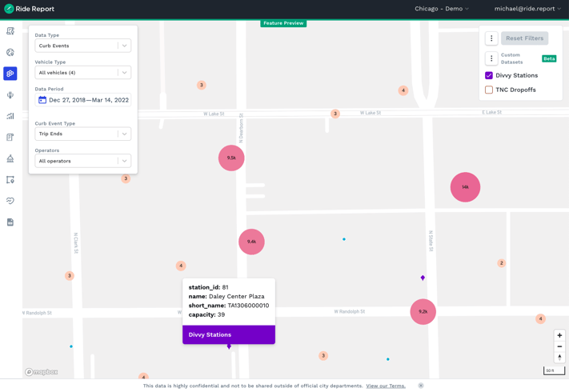Reset map bearing with compass button
This screenshot has width=569, height=392.
(x=559, y=358)
